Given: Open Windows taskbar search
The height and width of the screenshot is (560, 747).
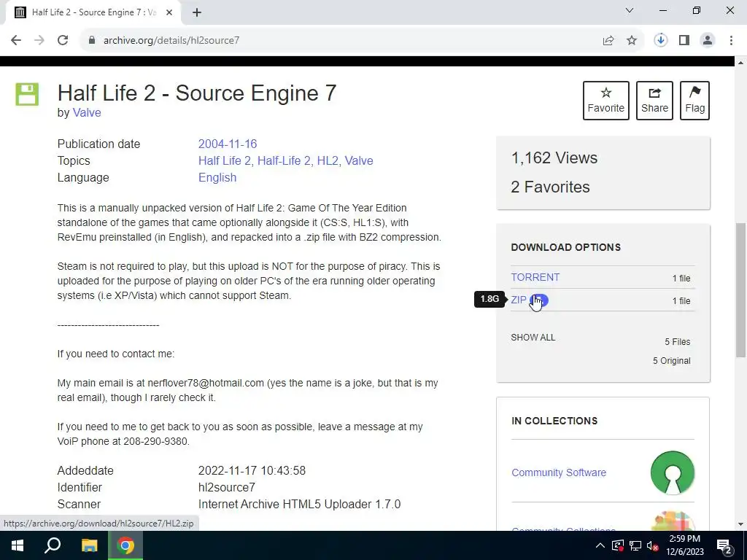Looking at the screenshot, I should pos(53,545).
